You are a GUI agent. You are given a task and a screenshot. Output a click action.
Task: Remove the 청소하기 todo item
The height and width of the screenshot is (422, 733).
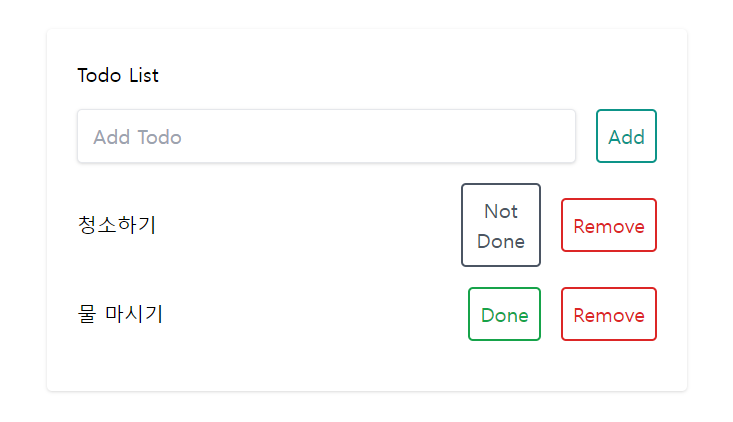[x=609, y=225]
